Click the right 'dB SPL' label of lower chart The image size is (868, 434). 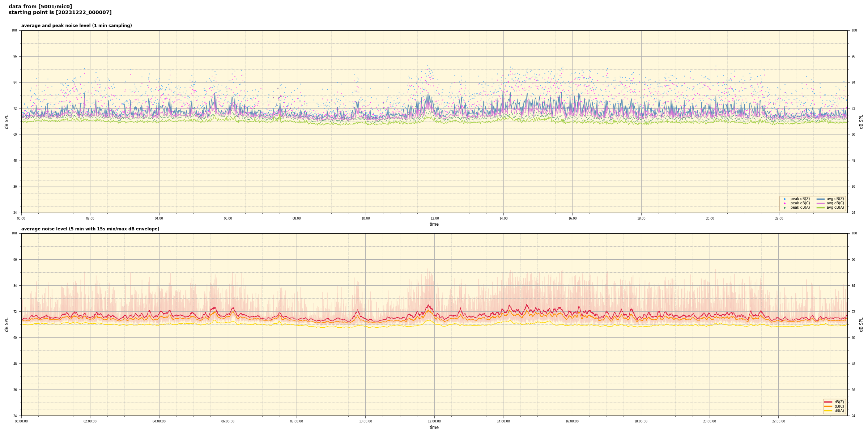click(x=861, y=324)
